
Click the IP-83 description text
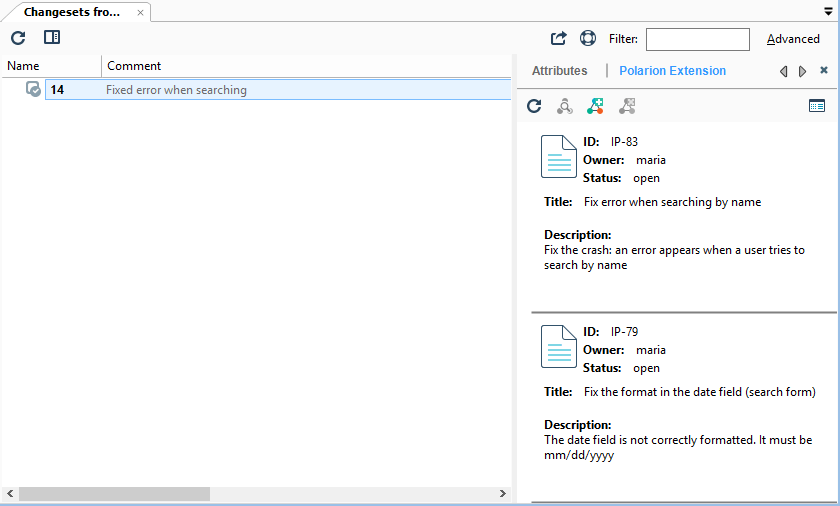tap(674, 258)
